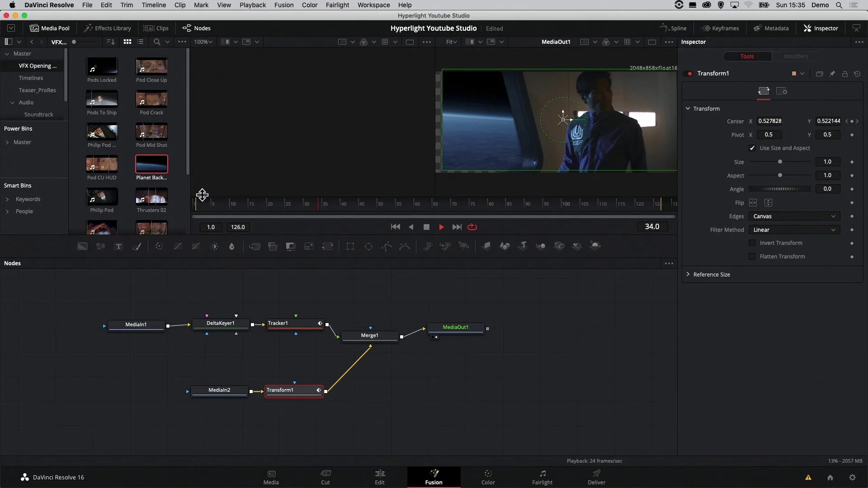Toggle horizontal Flip button
This screenshot has height=488, width=868.
[753, 203]
